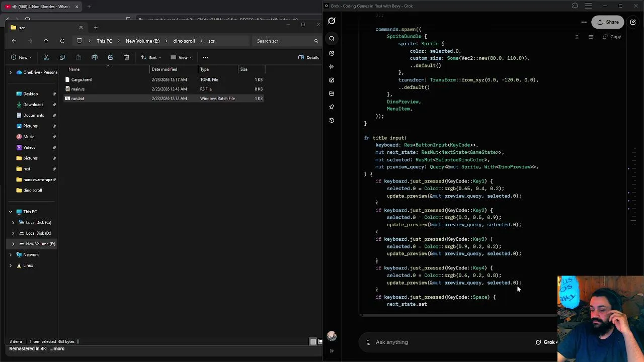The image size is (644, 362).
Task: Open pinned chats icon in Grok's sidebar
Action: click(332, 107)
